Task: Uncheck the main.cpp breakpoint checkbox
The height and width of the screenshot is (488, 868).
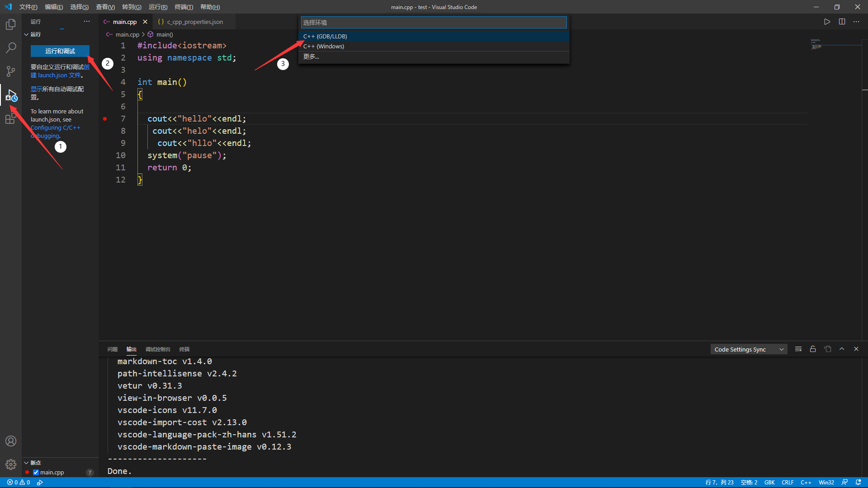Action: tap(36, 473)
